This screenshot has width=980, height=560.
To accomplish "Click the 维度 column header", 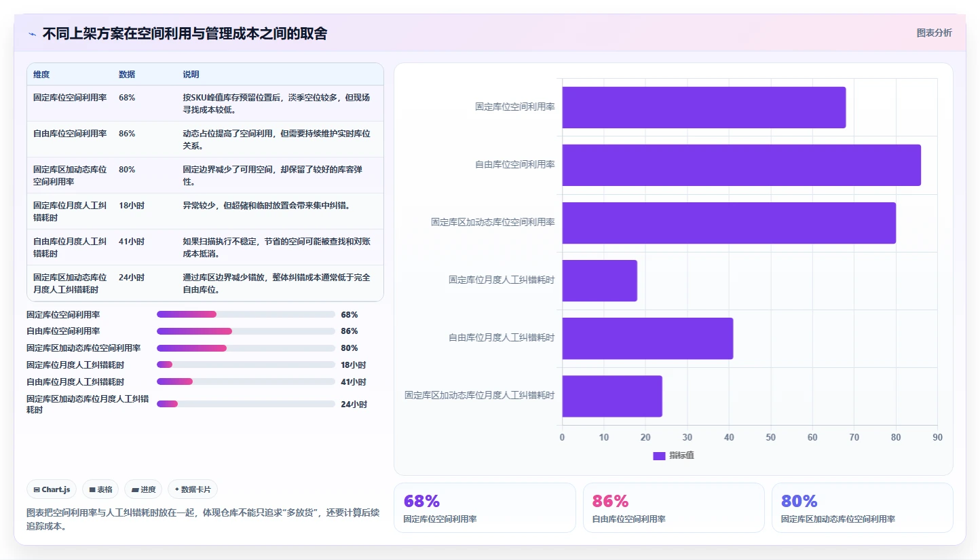I will coord(41,75).
